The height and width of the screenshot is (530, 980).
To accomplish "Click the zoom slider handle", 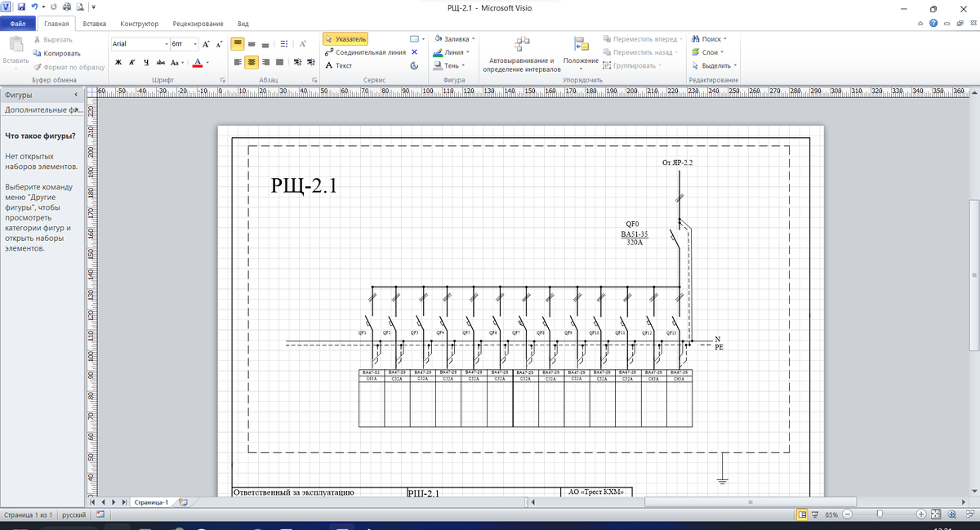I will pyautogui.click(x=879, y=515).
